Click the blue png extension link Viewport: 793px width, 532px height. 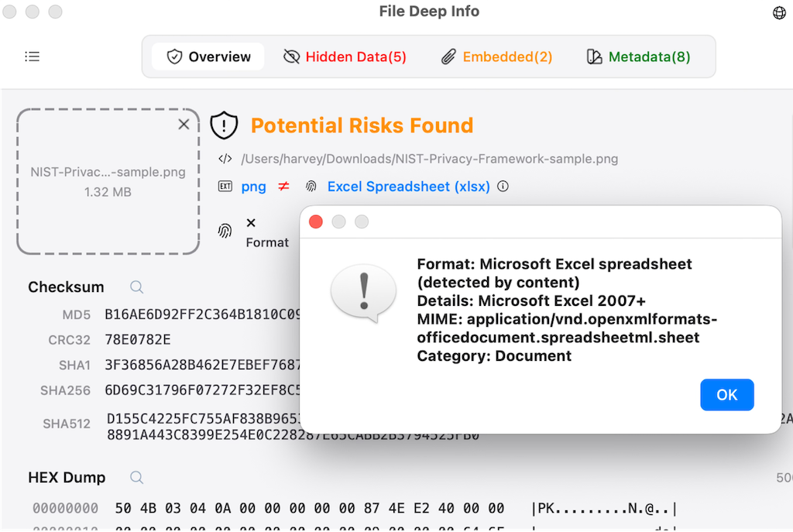point(253,187)
